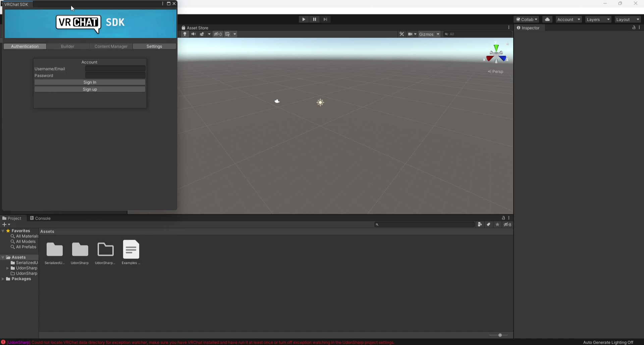Screen dimensions: 644x345
Task: Open the Layers dropdown
Action: (598, 19)
